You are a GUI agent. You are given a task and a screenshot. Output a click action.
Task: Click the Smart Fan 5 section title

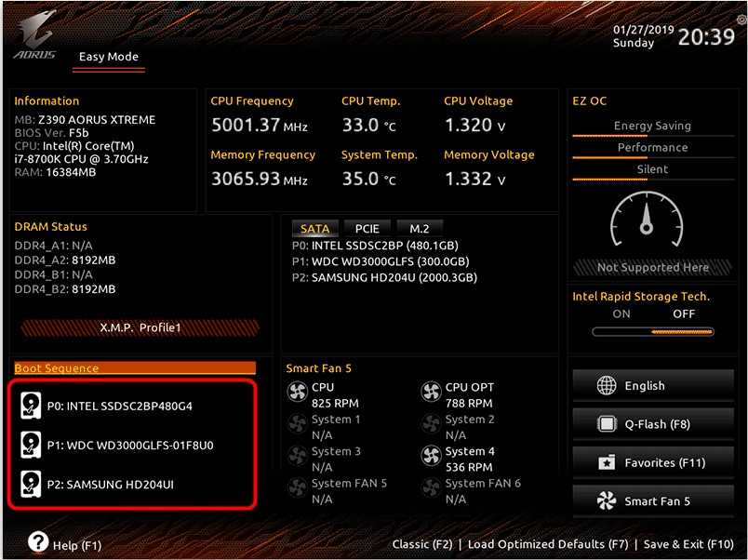[x=319, y=368]
